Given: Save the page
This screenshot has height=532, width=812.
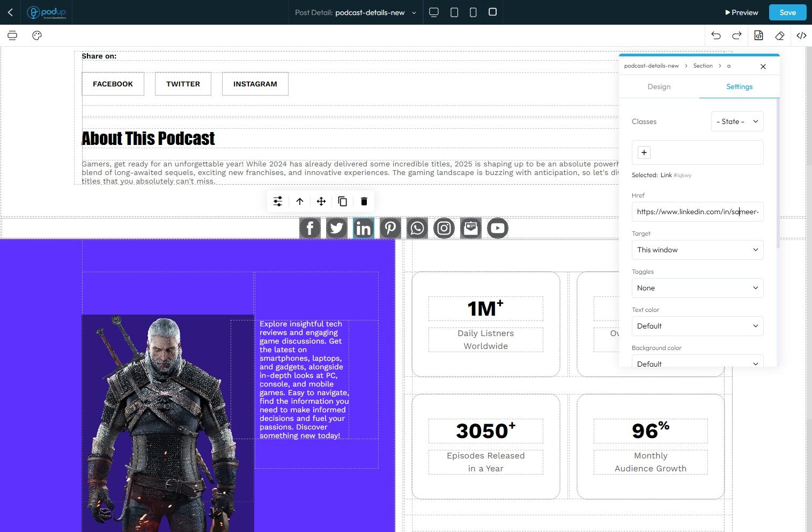Looking at the screenshot, I should (787, 12).
